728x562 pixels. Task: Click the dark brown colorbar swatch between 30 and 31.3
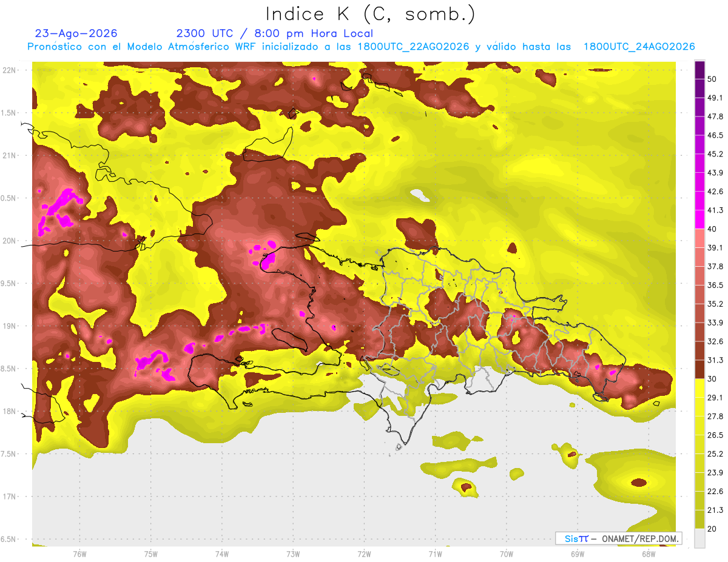click(699, 370)
